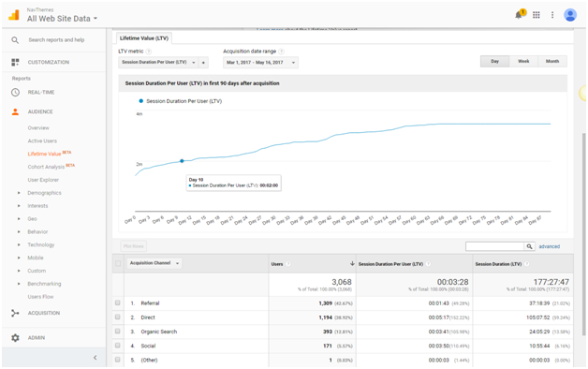Select the Lifetime Value (LTV) tab
The image size is (588, 369).
(144, 38)
